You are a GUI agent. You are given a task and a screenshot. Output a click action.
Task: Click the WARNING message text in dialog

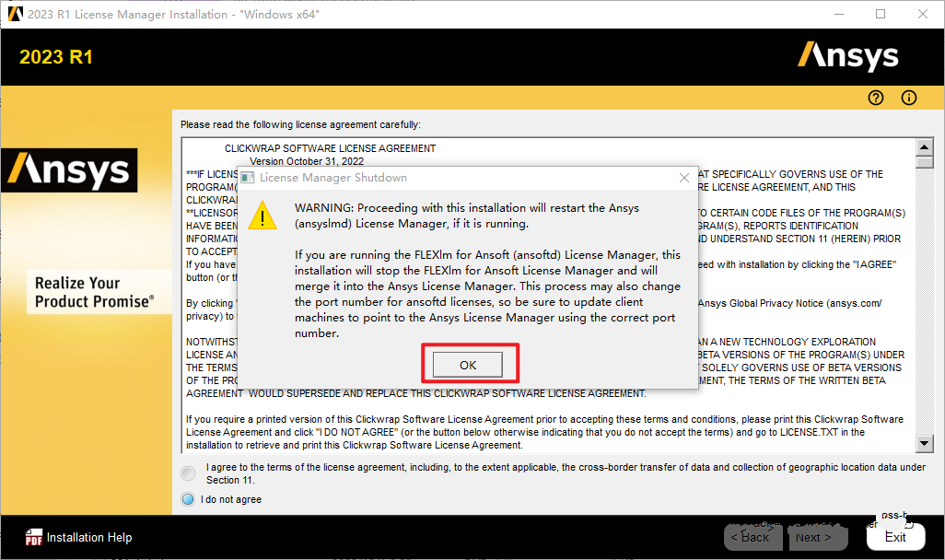pyautogui.click(x=467, y=216)
